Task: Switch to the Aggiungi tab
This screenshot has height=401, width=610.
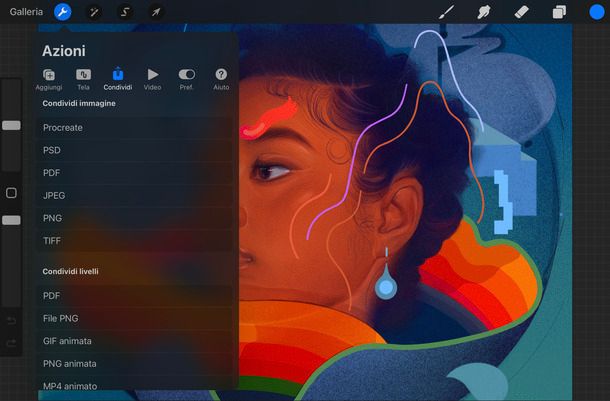Action: pyautogui.click(x=49, y=79)
